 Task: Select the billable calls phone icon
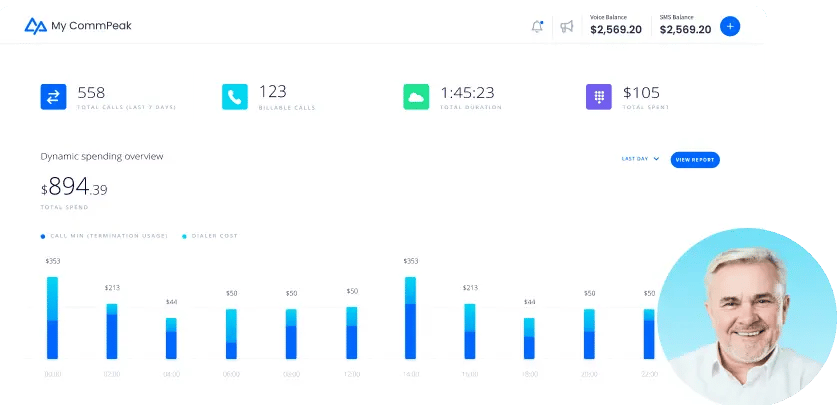point(235,97)
